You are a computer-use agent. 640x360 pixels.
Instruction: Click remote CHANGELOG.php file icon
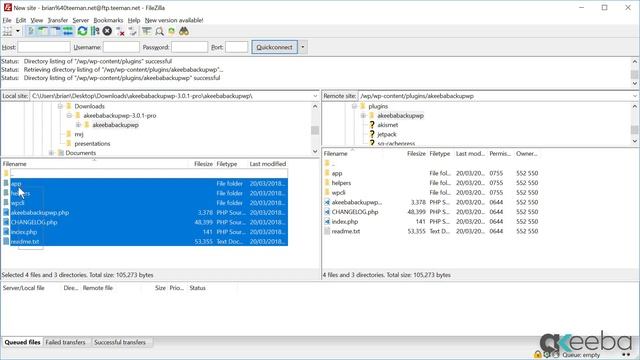327,212
